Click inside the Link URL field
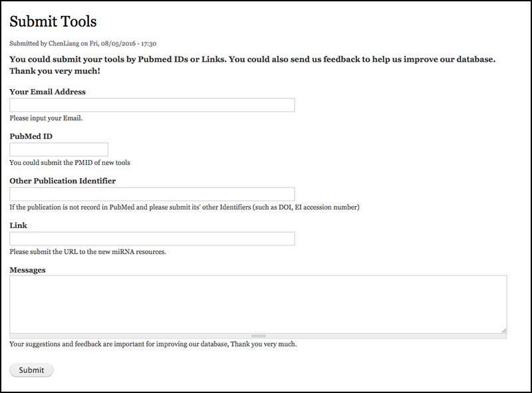The width and height of the screenshot is (532, 393). click(x=152, y=239)
